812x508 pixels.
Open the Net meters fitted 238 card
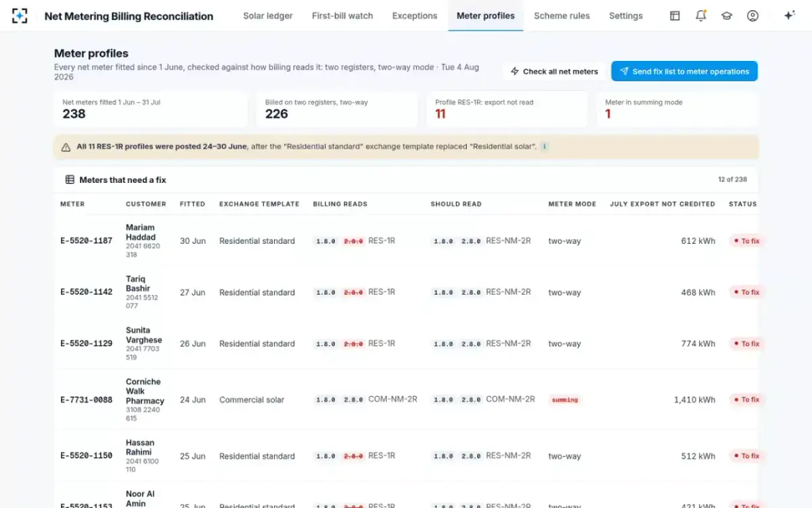tap(150, 109)
